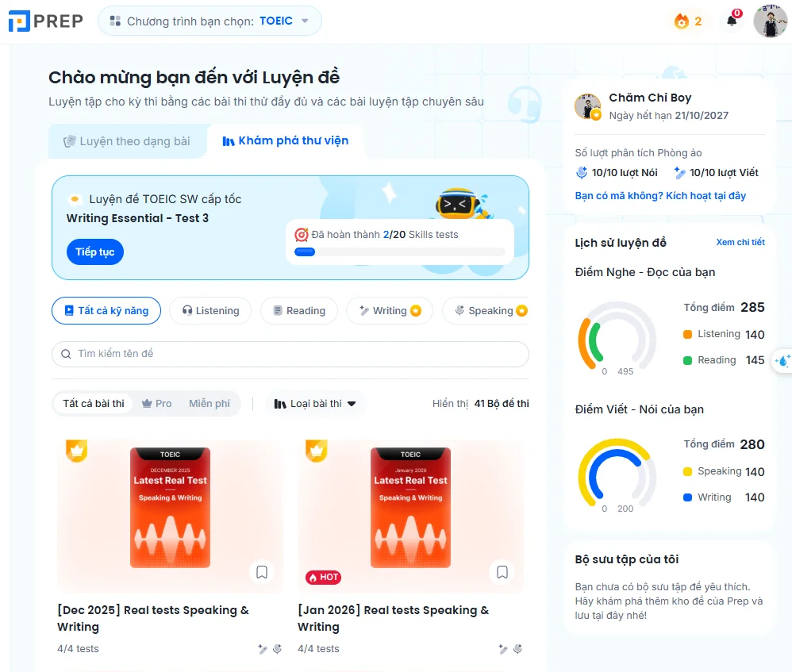792x672 pixels.
Task: Open the December 2025 test cover thumbnail
Action: coord(170,508)
